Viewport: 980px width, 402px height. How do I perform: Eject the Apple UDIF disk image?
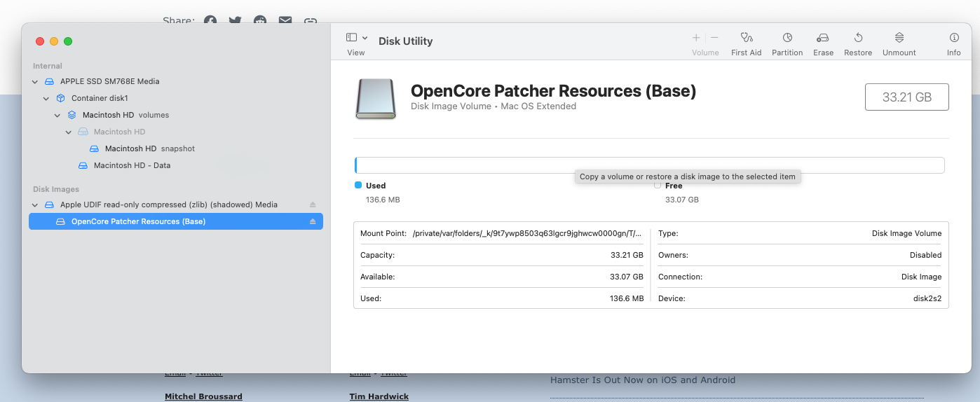coord(313,205)
